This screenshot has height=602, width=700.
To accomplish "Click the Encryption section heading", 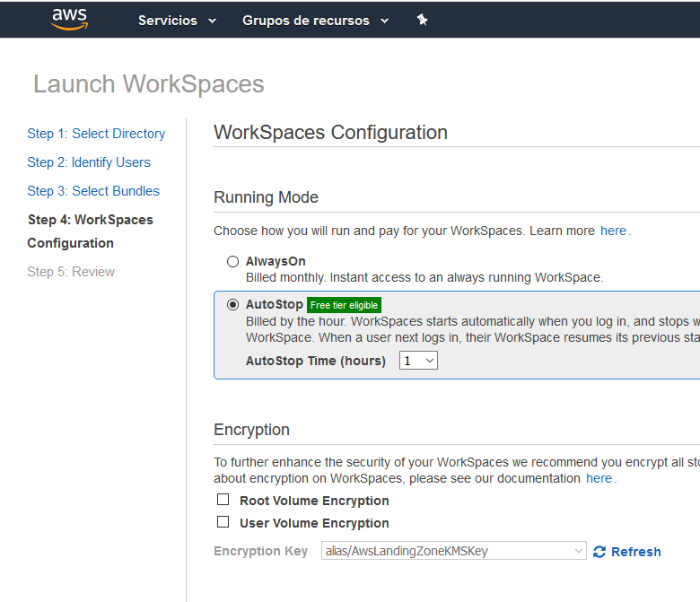I will (252, 430).
